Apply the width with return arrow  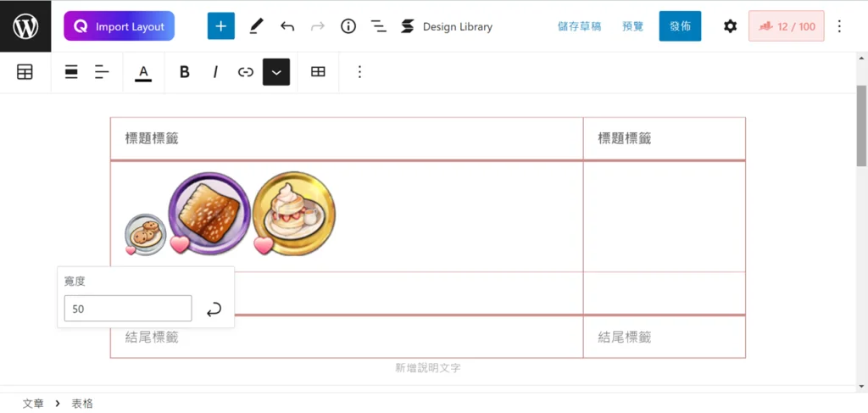[x=214, y=309]
